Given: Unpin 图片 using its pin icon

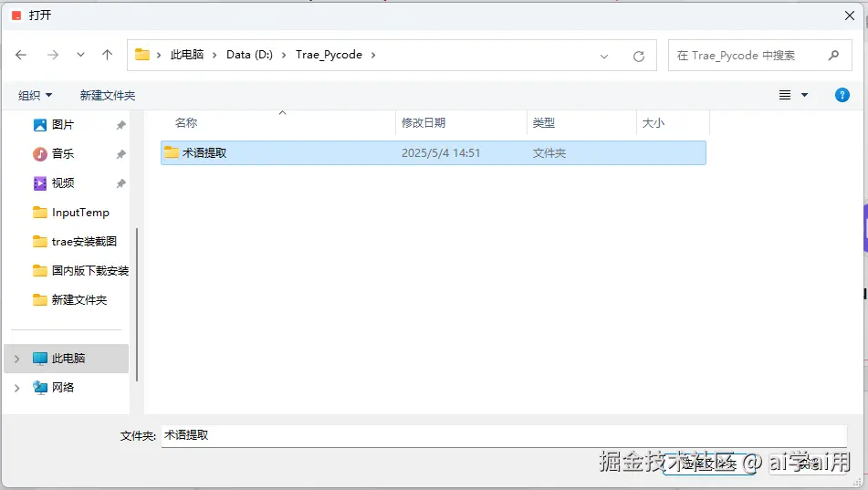Looking at the screenshot, I should (x=120, y=125).
